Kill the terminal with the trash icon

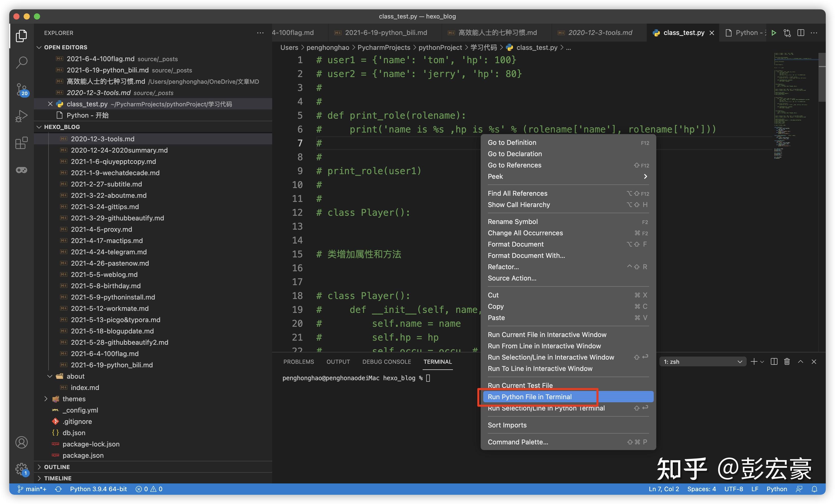786,361
